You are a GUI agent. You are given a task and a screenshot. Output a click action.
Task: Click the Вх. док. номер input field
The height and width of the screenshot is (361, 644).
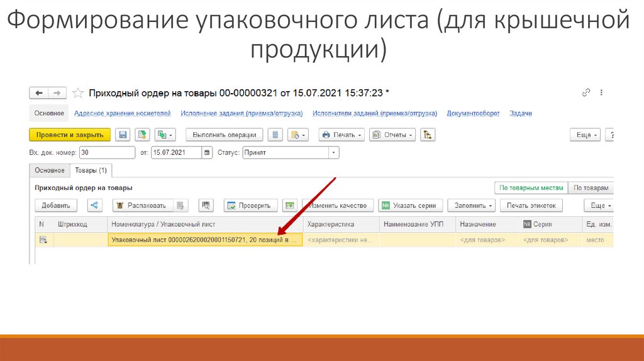click(107, 153)
